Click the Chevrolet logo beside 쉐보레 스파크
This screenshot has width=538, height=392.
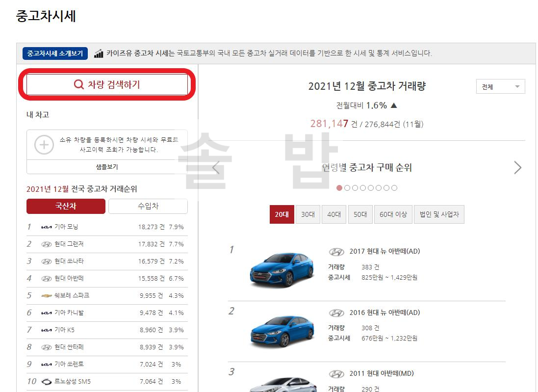point(46,295)
